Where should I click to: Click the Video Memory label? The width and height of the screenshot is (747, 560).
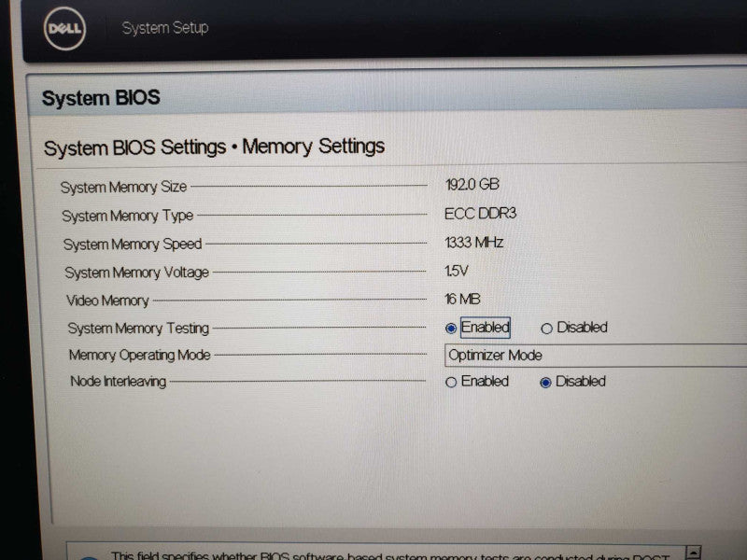107,301
